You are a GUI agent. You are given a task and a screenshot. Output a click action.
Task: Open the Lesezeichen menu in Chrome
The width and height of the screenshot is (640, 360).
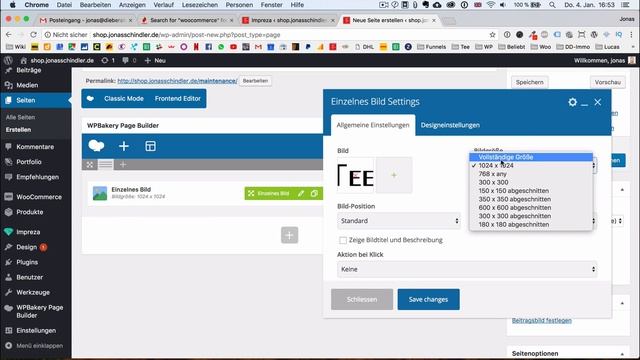point(200,5)
